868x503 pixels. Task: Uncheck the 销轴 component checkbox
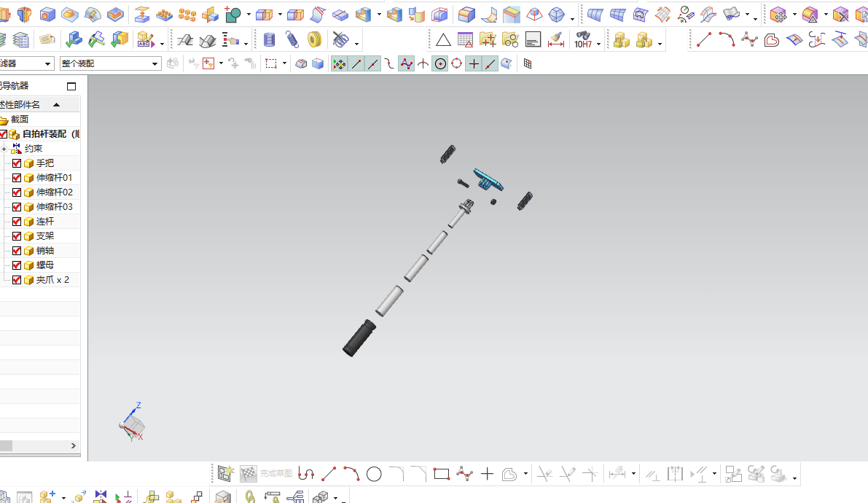click(17, 251)
